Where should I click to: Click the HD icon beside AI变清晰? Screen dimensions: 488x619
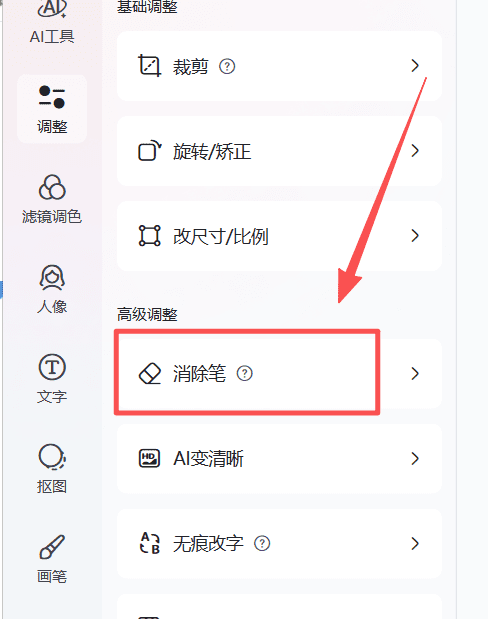coord(149,458)
